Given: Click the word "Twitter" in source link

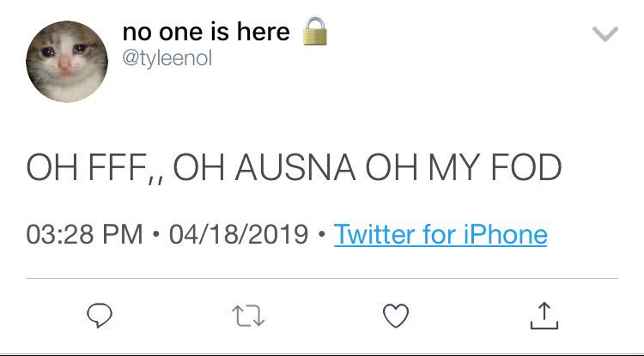Looking at the screenshot, I should pos(374,234).
